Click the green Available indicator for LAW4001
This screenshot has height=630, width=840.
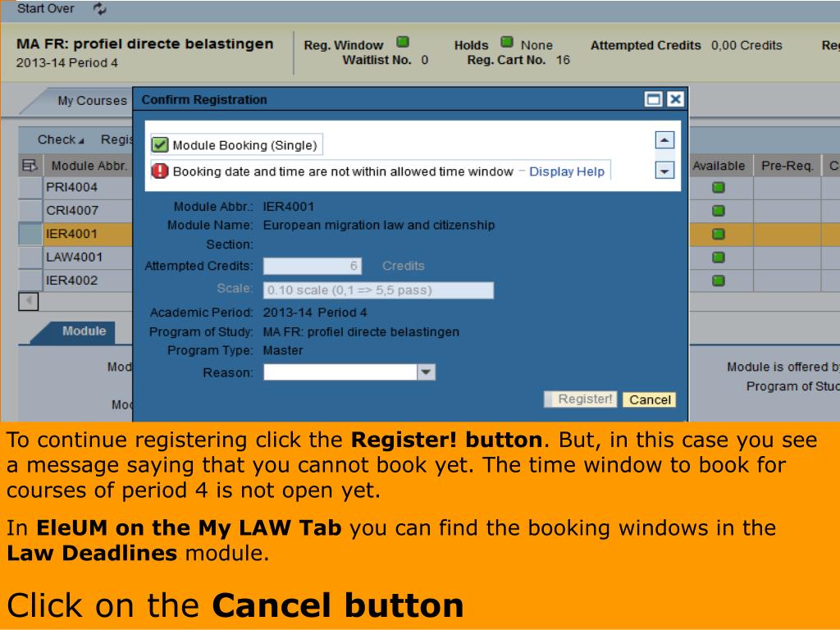(x=719, y=257)
